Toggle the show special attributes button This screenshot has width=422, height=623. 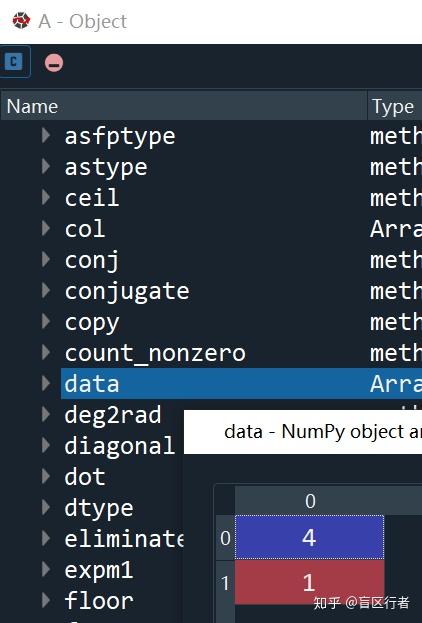coord(54,63)
